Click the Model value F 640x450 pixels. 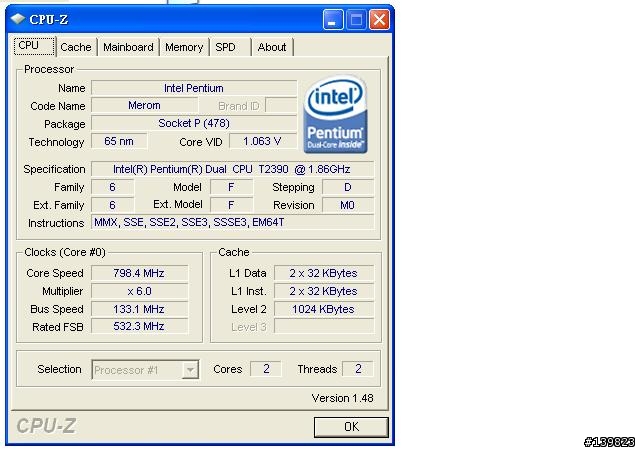point(231,187)
